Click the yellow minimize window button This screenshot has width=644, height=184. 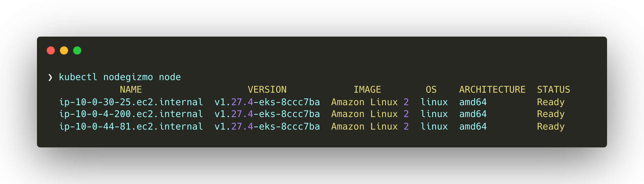64,50
